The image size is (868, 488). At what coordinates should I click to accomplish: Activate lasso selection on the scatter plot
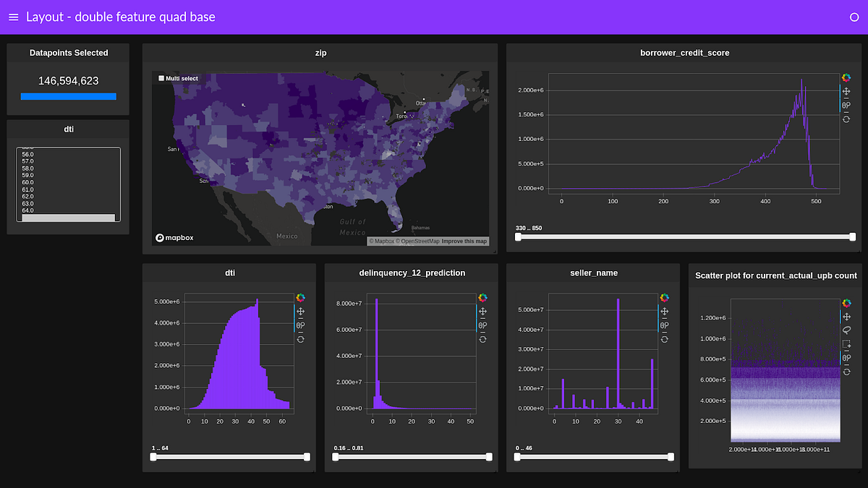tap(846, 330)
